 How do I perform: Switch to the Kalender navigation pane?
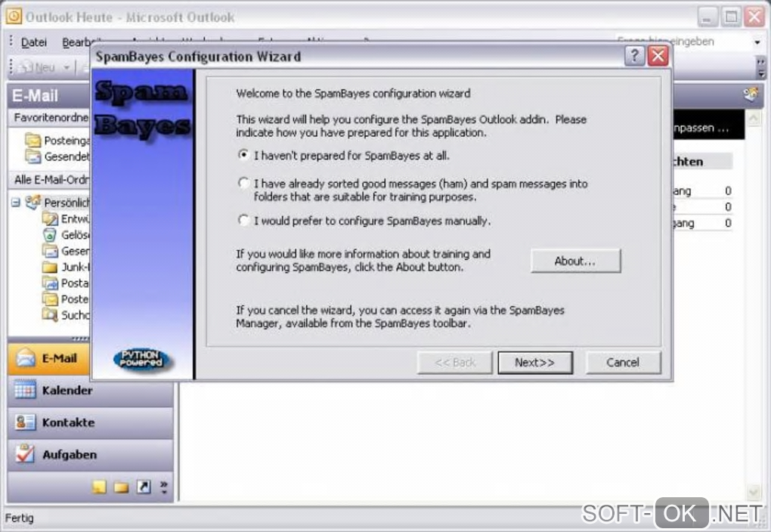pos(91,391)
